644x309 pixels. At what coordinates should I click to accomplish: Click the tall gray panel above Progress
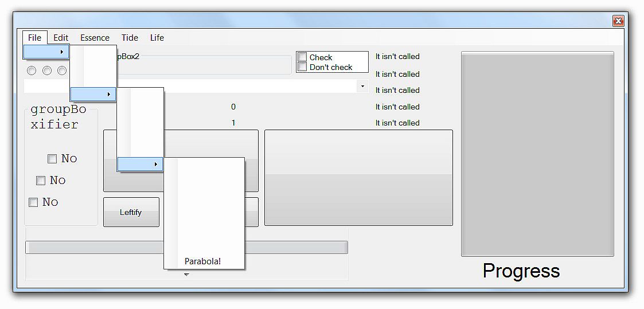tap(538, 154)
